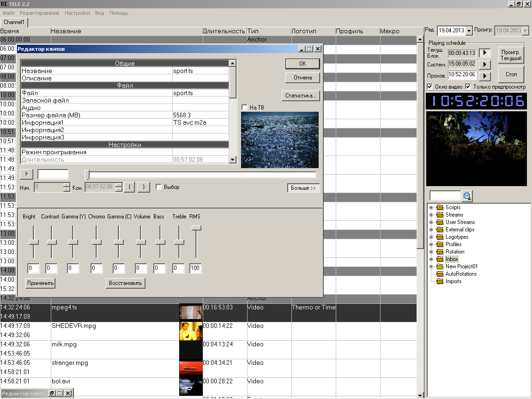
Task: Open the 'Настройки' menu
Action: 77,13
